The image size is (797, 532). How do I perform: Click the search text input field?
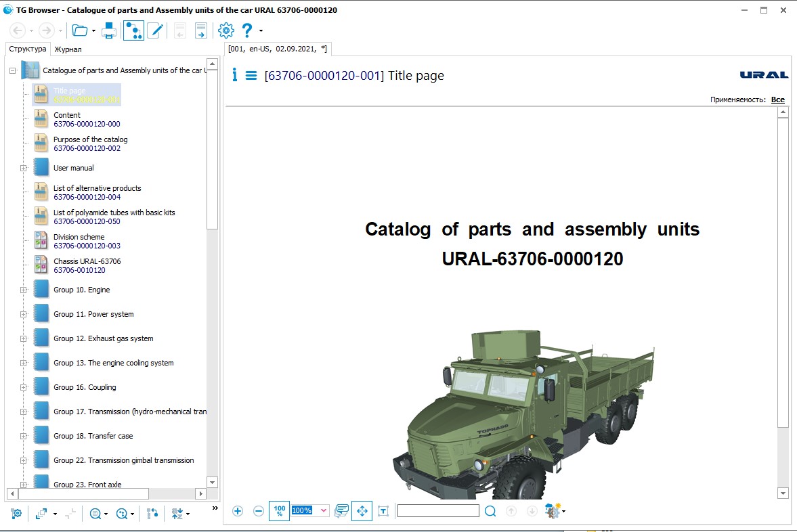[438, 510]
